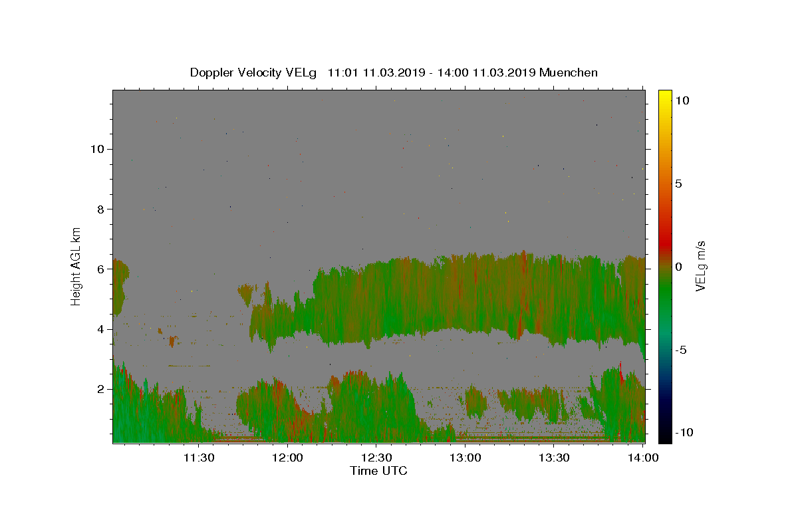Click the black bottom end of colorbar
The width and height of the screenshot is (798, 532).
pos(665,439)
